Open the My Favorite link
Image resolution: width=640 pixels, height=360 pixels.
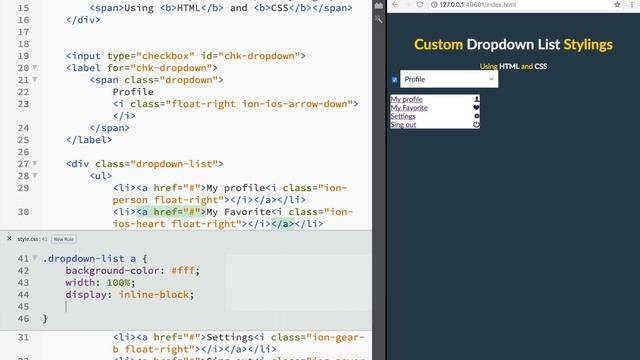pos(409,108)
